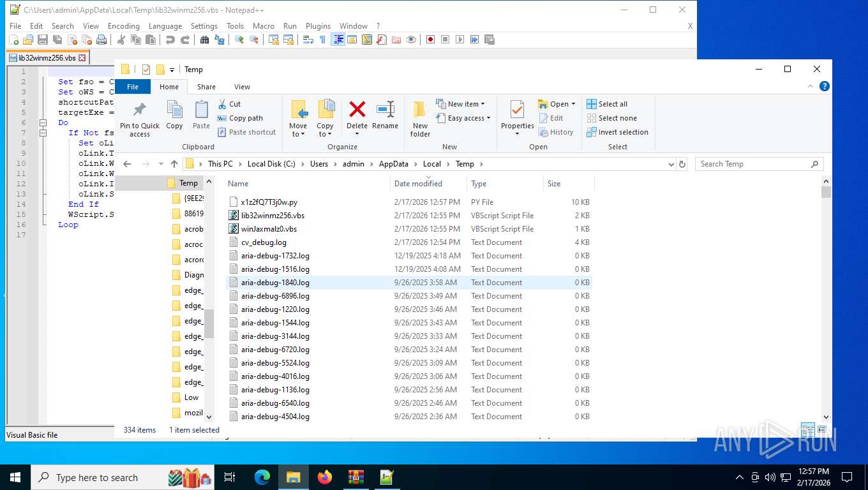Screen dimensions: 868x490
Task: Click Run macro multiple times icon
Action: click(x=474, y=40)
